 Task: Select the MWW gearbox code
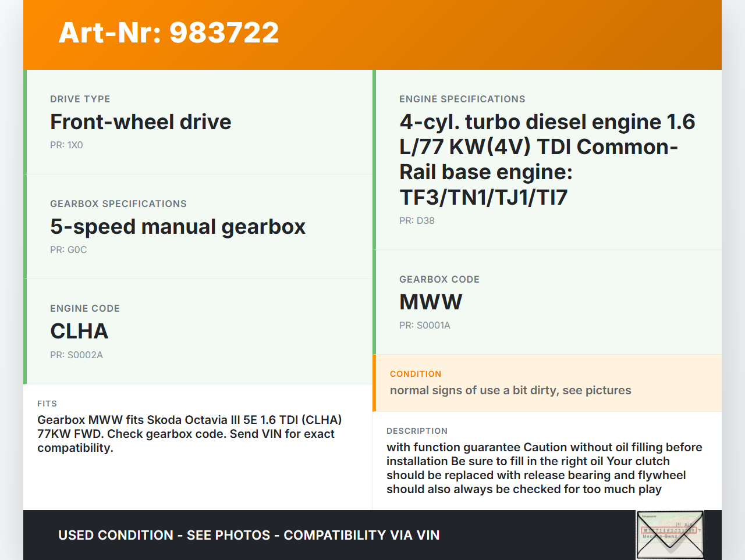click(x=431, y=302)
